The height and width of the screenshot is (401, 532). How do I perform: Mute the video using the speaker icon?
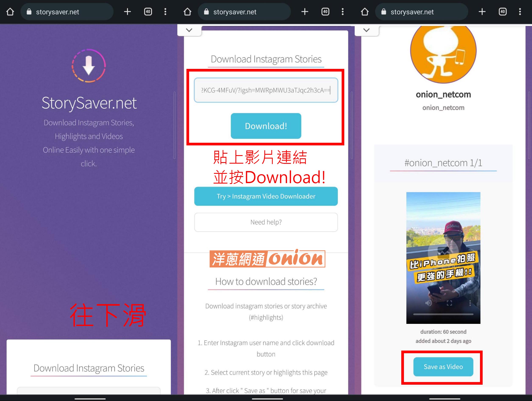click(x=429, y=303)
